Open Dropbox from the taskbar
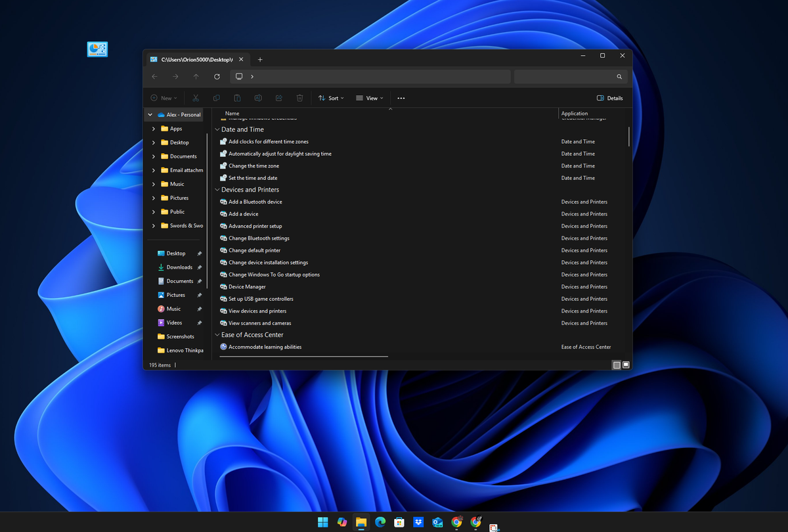 [418, 522]
